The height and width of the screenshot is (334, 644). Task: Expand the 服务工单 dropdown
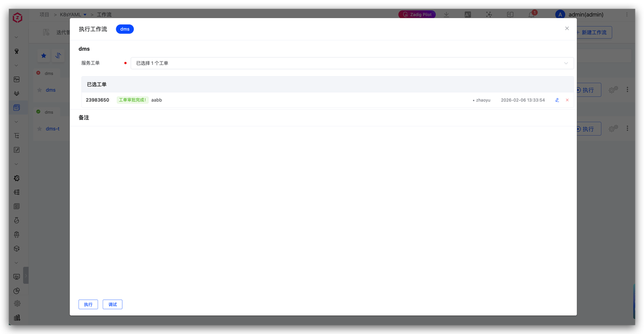point(352,63)
